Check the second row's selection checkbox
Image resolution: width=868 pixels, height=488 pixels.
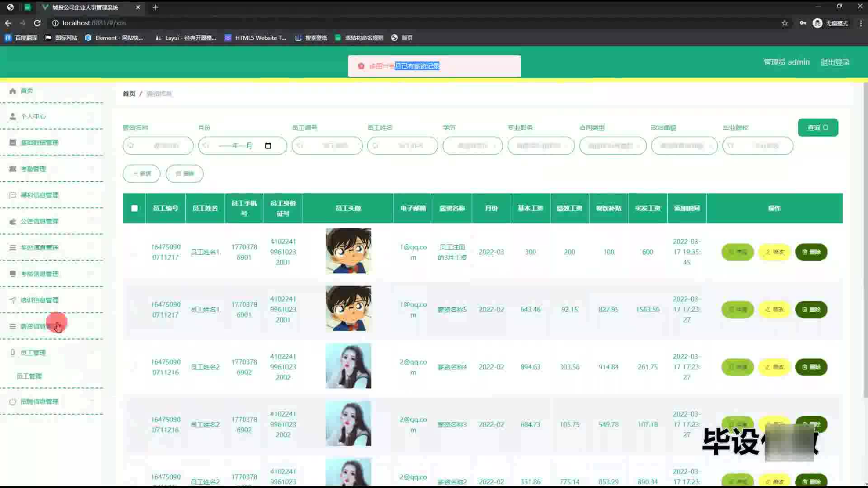pos(134,310)
